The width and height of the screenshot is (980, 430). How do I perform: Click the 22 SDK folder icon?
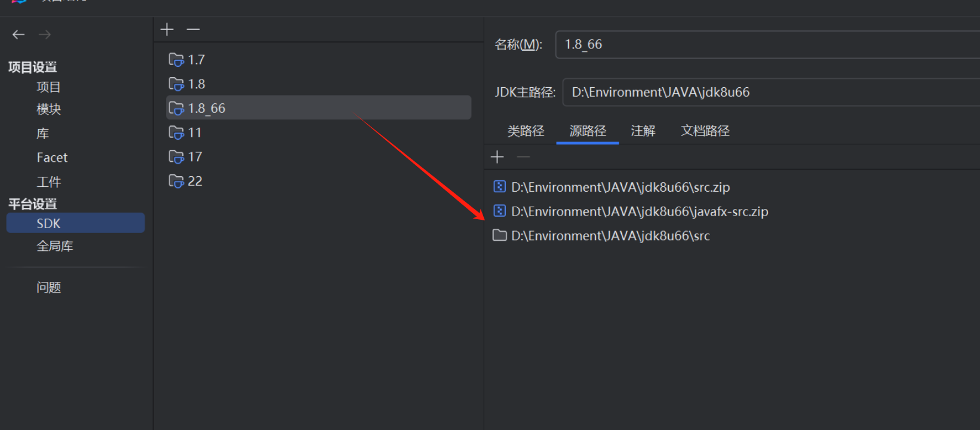[176, 181]
